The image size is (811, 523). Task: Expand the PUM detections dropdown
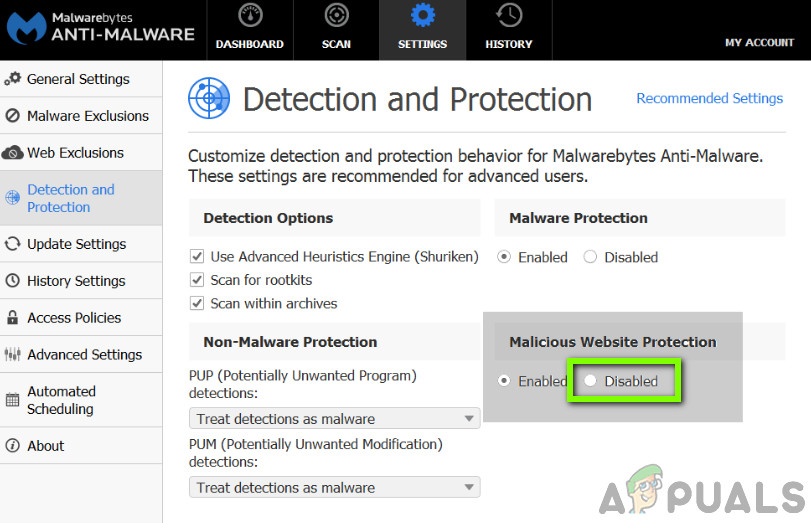pyautogui.click(x=334, y=488)
